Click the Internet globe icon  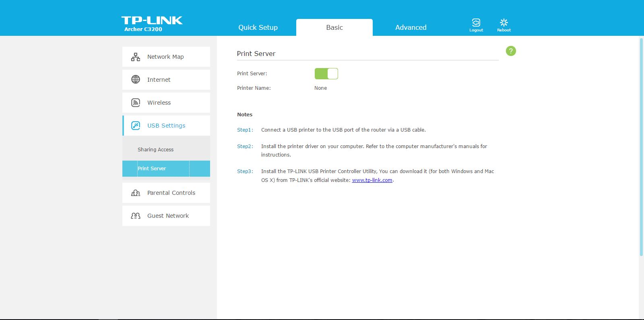point(136,80)
